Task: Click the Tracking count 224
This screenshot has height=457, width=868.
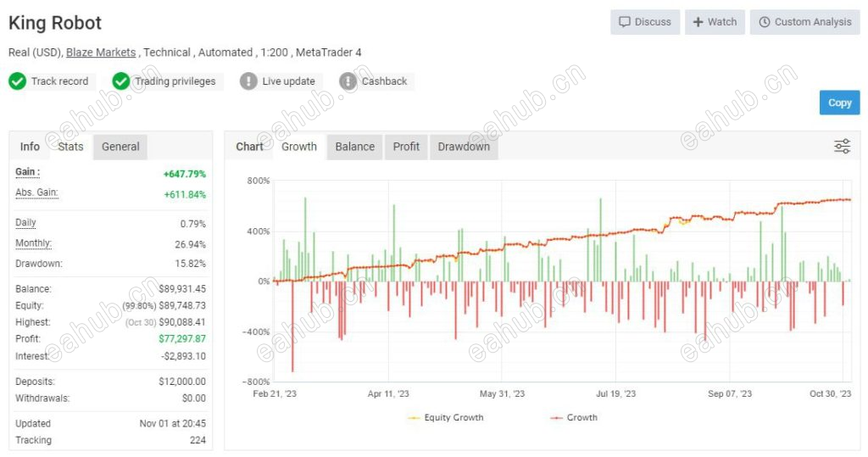Action: pyautogui.click(x=198, y=440)
